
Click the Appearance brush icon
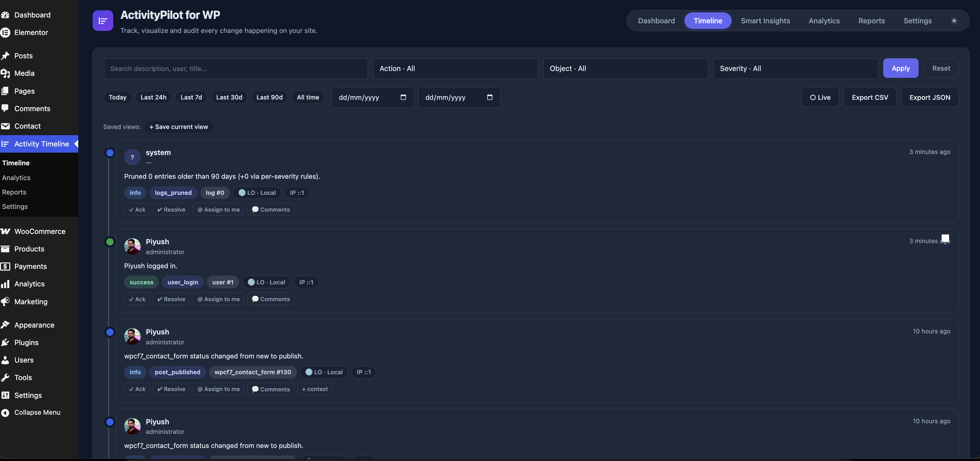(x=5, y=325)
